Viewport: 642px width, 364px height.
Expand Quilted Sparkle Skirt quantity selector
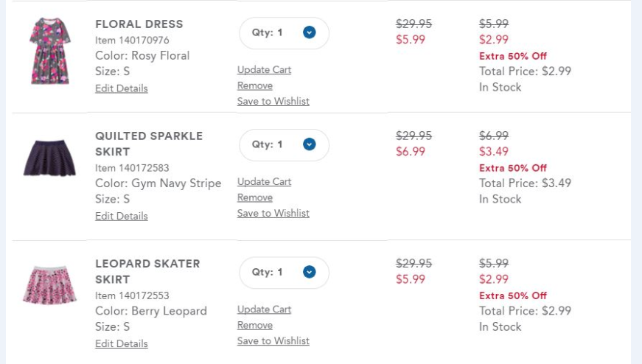click(x=284, y=145)
